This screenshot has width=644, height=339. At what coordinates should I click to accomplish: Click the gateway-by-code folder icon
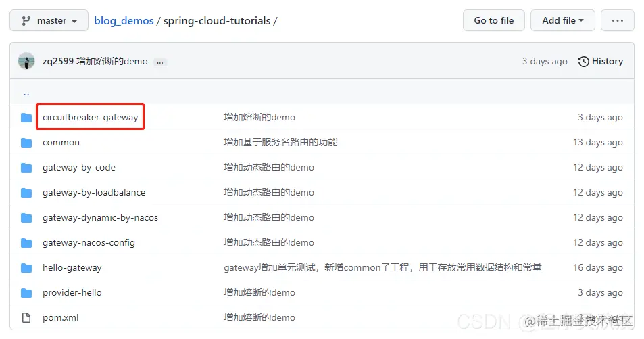[26, 168]
